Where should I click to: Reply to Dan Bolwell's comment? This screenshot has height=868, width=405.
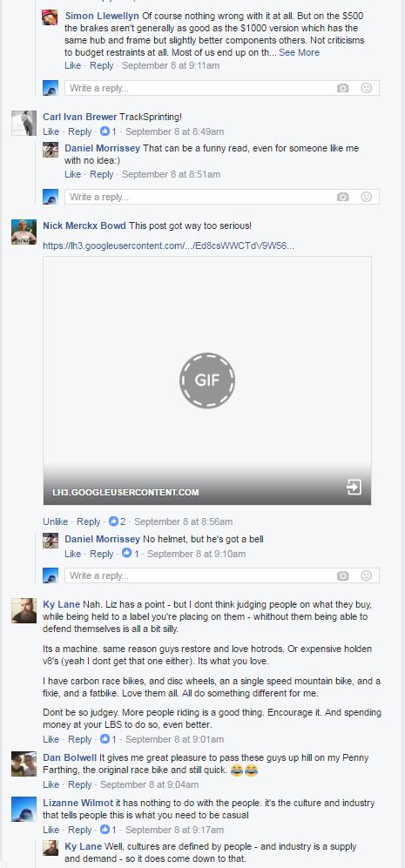[x=80, y=784]
